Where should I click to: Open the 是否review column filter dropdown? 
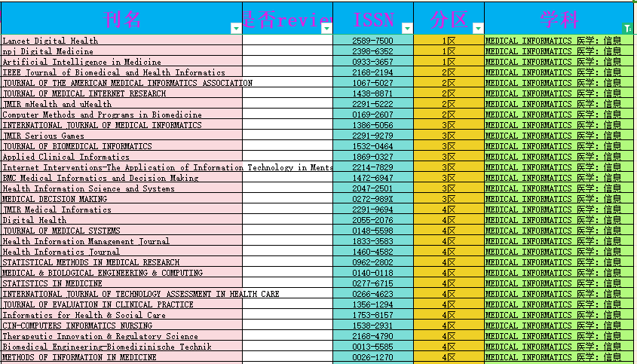pos(326,29)
